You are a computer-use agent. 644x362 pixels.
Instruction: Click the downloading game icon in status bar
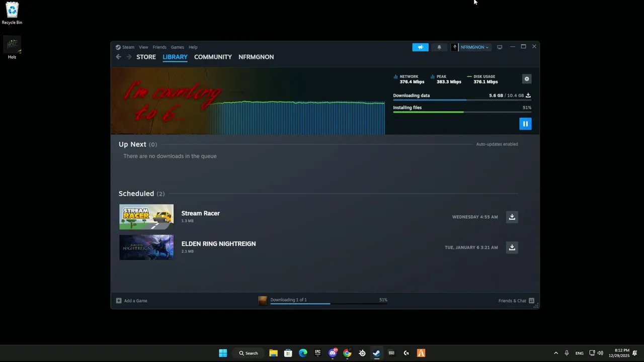click(263, 301)
